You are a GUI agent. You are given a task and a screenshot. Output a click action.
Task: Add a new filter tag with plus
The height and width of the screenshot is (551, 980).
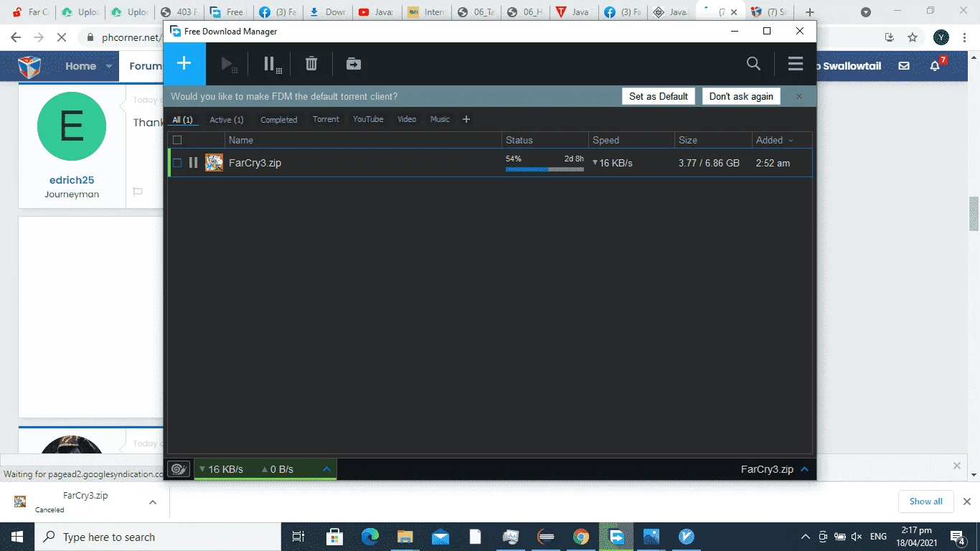tap(466, 119)
